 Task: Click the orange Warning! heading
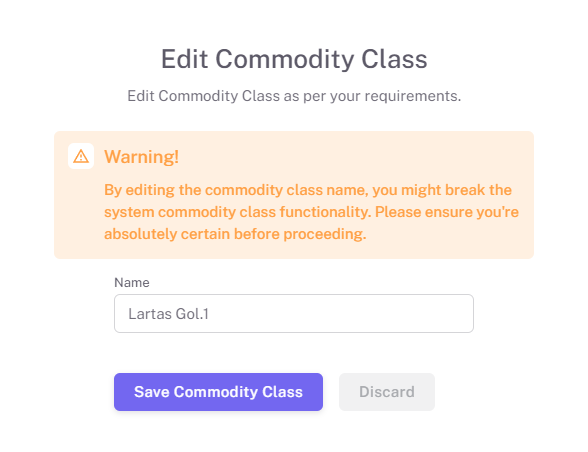pos(141,156)
